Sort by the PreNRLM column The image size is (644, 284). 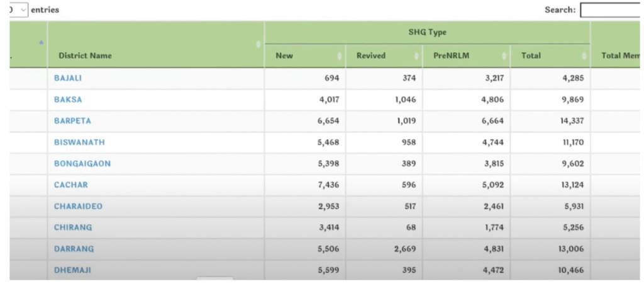point(466,56)
